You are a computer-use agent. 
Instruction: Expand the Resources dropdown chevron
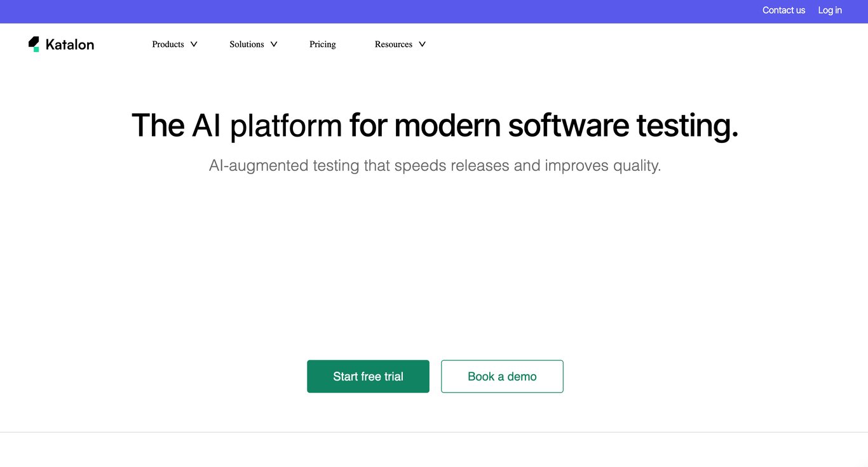pyautogui.click(x=422, y=44)
